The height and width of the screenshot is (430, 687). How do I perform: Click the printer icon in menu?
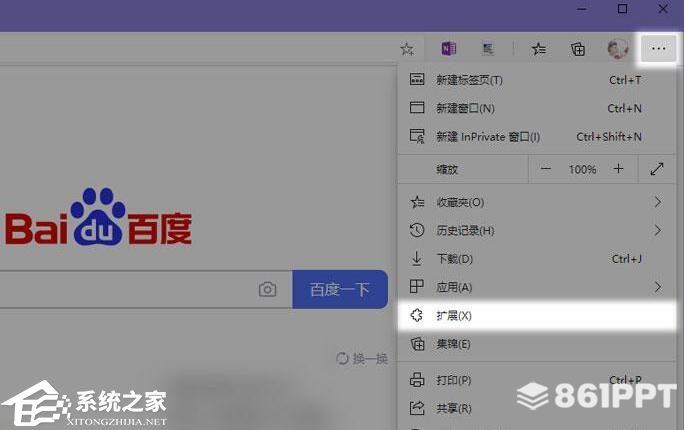coord(417,380)
